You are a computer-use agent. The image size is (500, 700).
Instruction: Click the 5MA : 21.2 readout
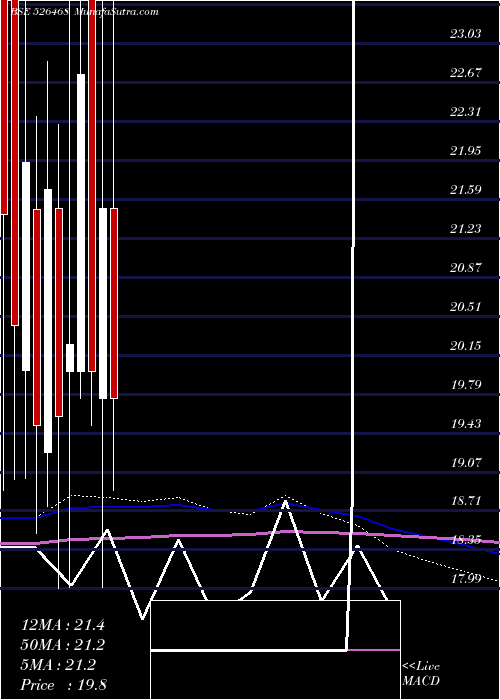coord(58,665)
